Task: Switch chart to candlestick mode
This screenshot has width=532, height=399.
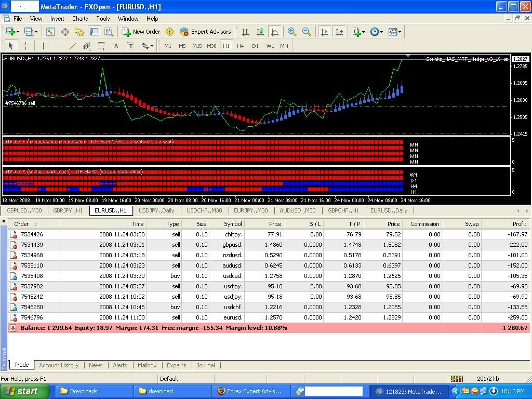Action: point(260,32)
